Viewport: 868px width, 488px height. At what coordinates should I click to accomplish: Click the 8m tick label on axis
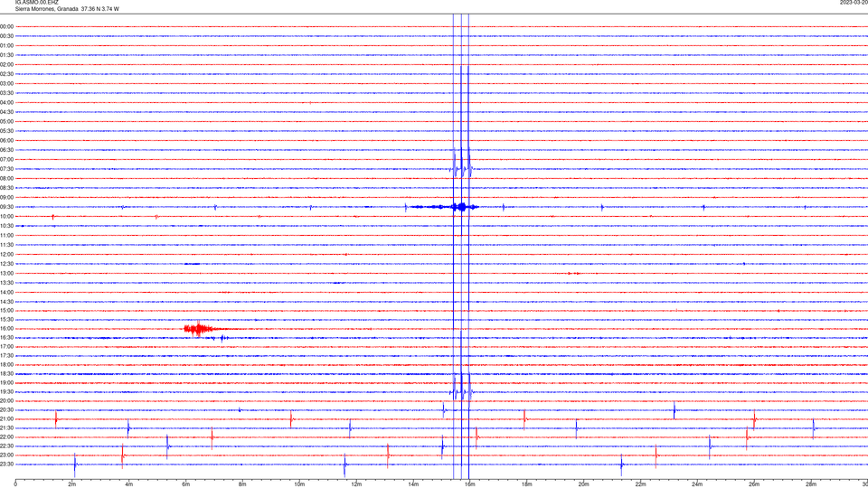[242, 484]
